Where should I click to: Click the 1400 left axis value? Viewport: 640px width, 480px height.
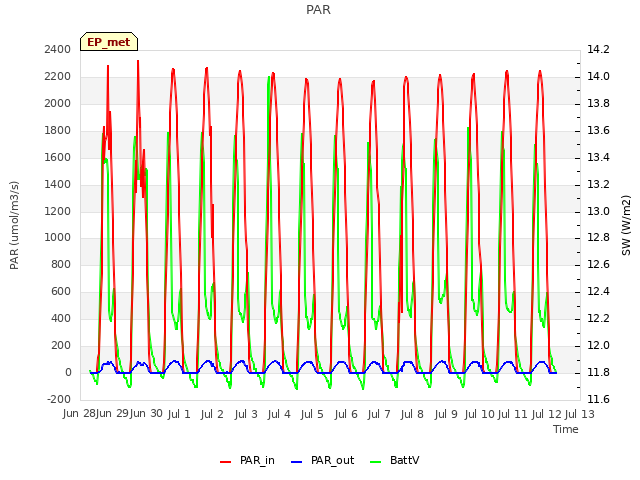[58, 184]
